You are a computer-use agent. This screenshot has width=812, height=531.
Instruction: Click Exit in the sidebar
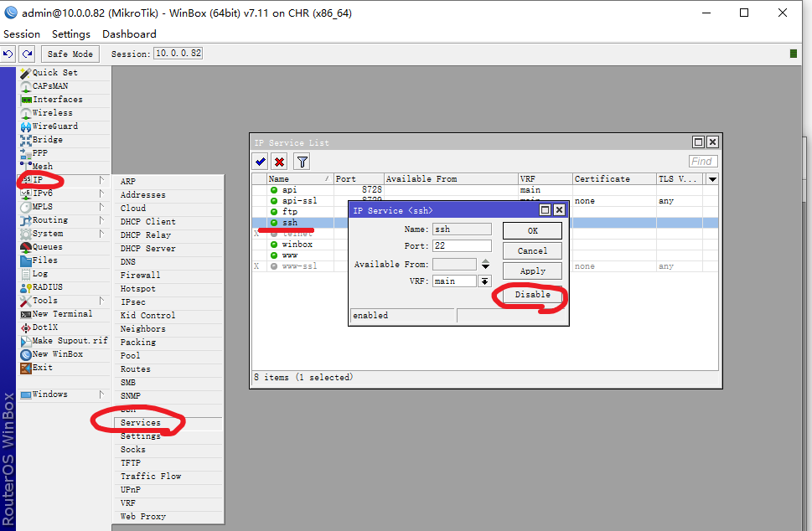65,368
